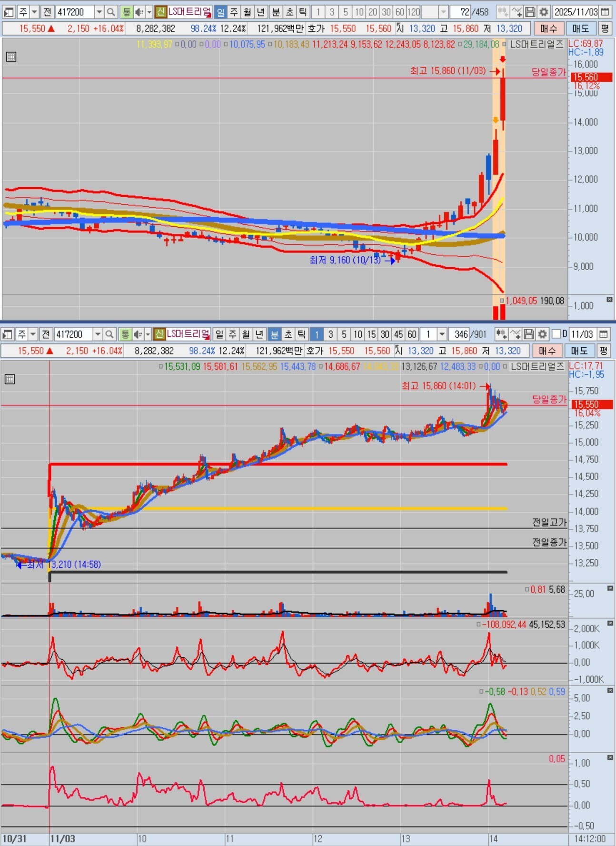
Task: Toggle the D checkbox in lower toolbar
Action: 556,334
